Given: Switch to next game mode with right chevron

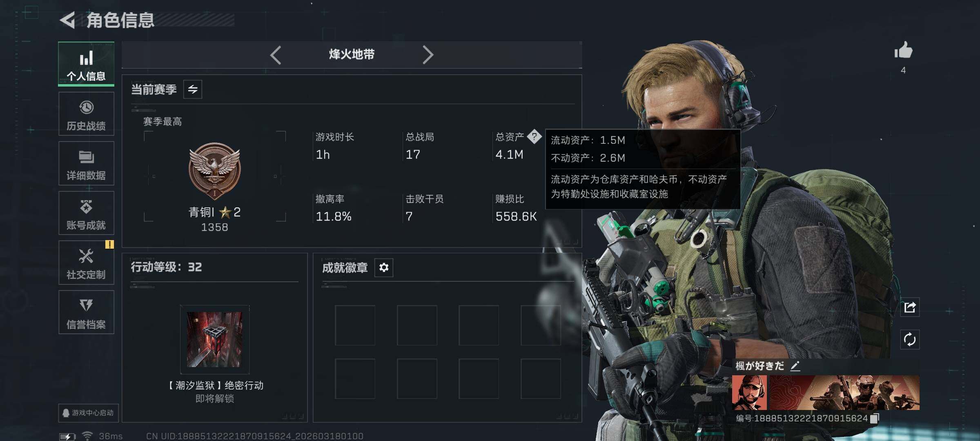Looking at the screenshot, I should 428,55.
